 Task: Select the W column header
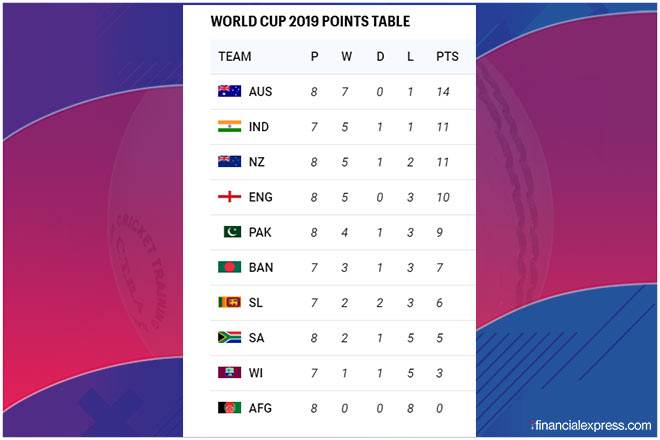tap(346, 57)
